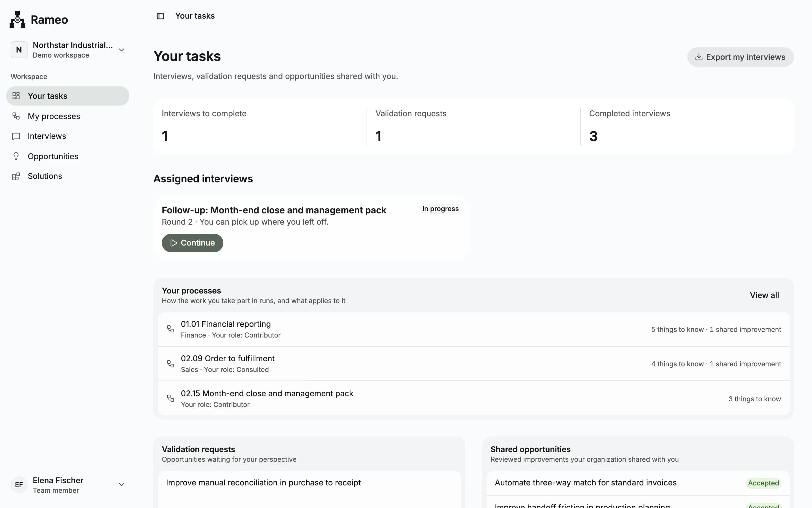812x508 pixels.
Task: Click the Opportunities lightbulb icon
Action: [x=16, y=156]
